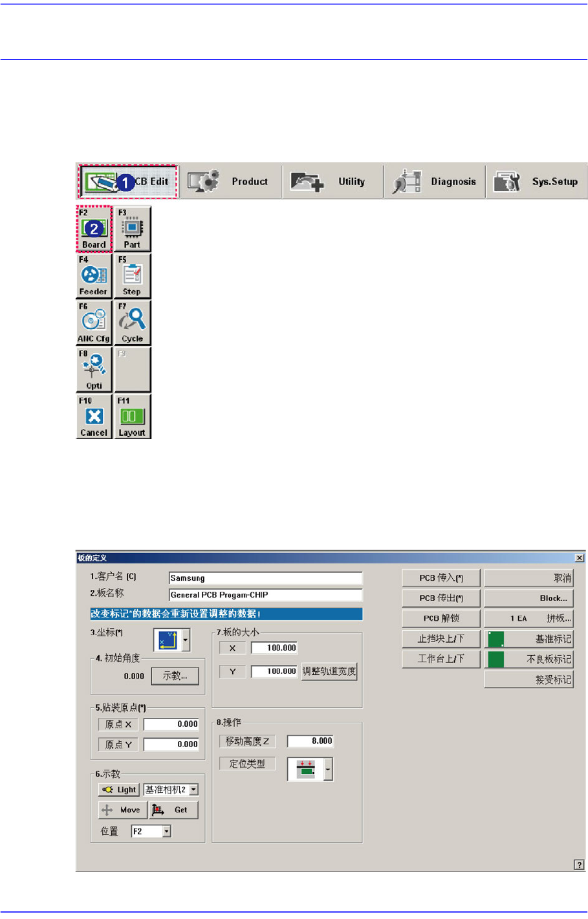This screenshot has height=919, width=588.
Task: Click the 接受标记 accept mark button
Action: click(529, 680)
